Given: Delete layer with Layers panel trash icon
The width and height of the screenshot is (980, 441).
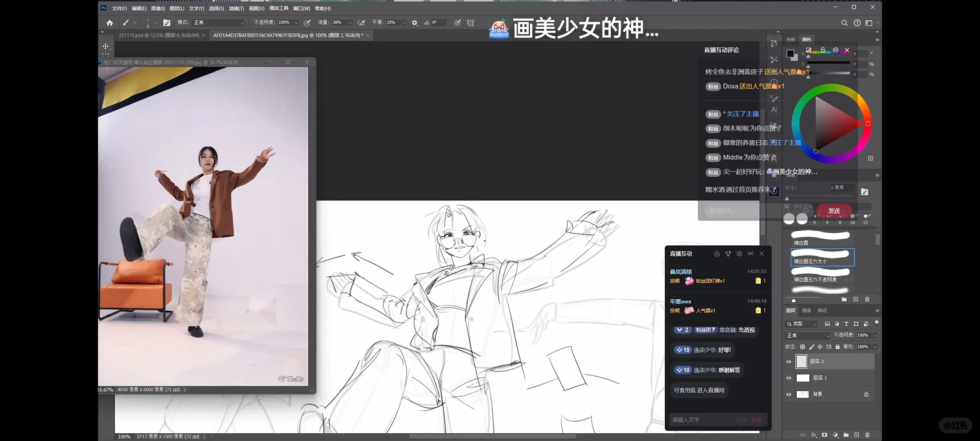Looking at the screenshot, I should coord(868,435).
